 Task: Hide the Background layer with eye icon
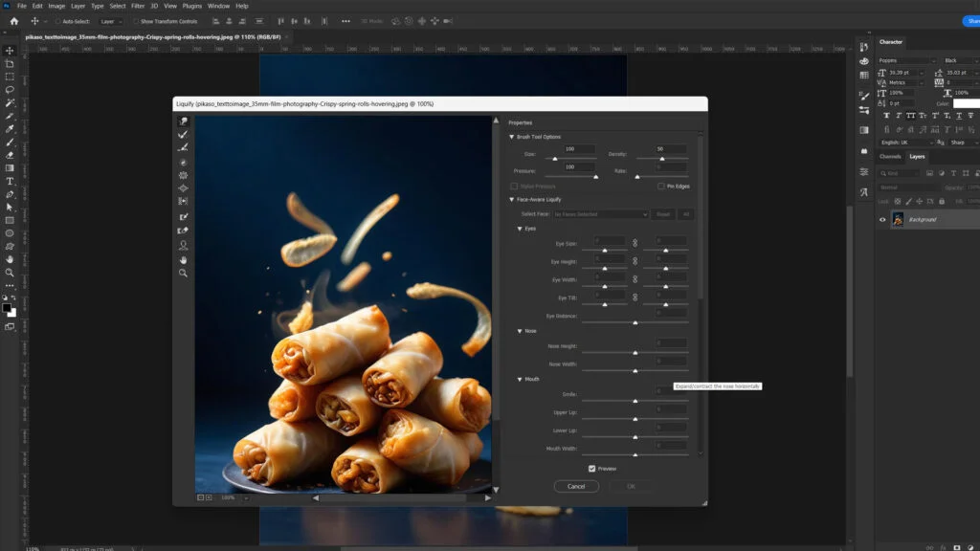click(882, 219)
